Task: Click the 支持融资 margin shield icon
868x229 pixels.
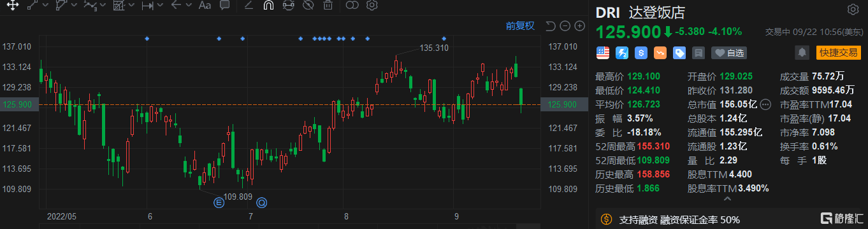Action: (x=605, y=220)
